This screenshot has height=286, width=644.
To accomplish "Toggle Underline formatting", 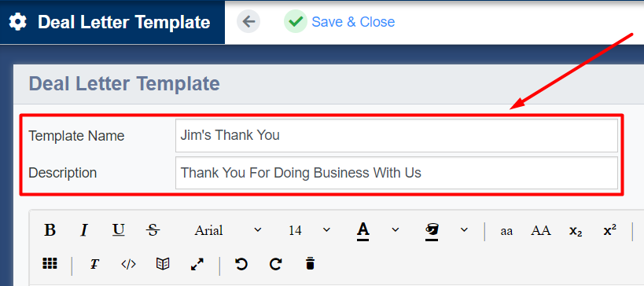I will (x=119, y=230).
